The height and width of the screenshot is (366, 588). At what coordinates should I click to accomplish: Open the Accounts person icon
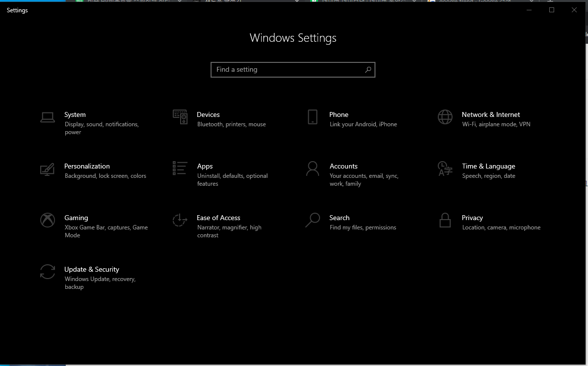click(312, 169)
